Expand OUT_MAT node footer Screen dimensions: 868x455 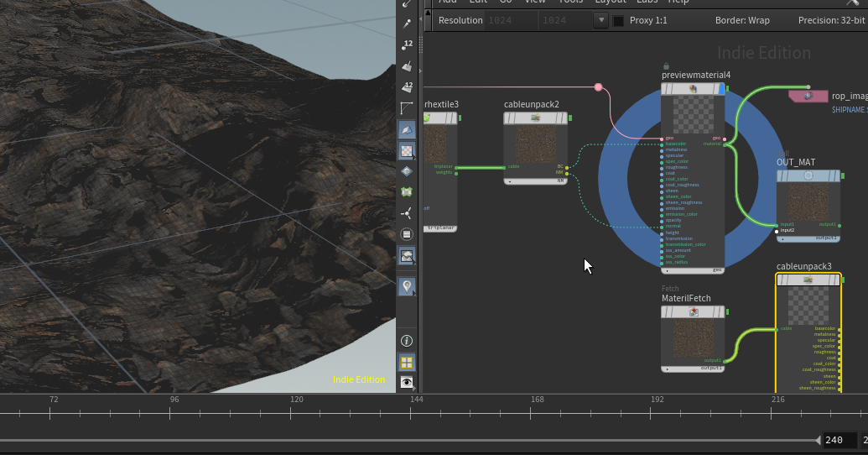coord(808,238)
